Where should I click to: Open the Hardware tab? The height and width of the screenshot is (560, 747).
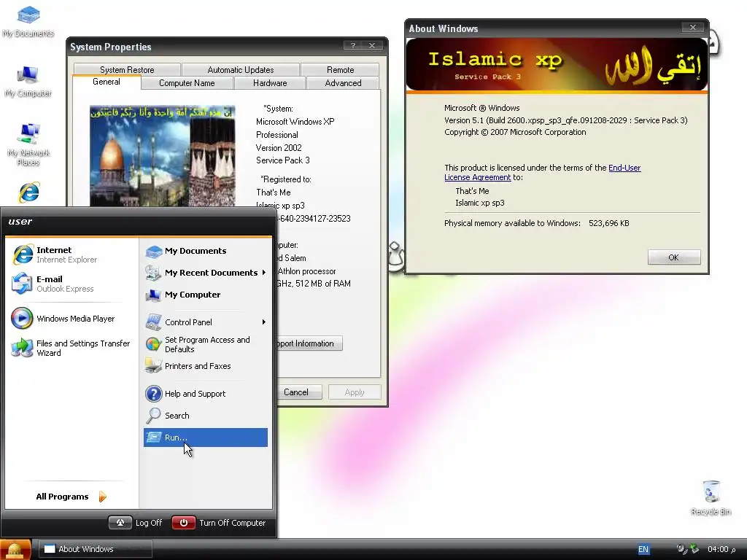pyautogui.click(x=270, y=83)
